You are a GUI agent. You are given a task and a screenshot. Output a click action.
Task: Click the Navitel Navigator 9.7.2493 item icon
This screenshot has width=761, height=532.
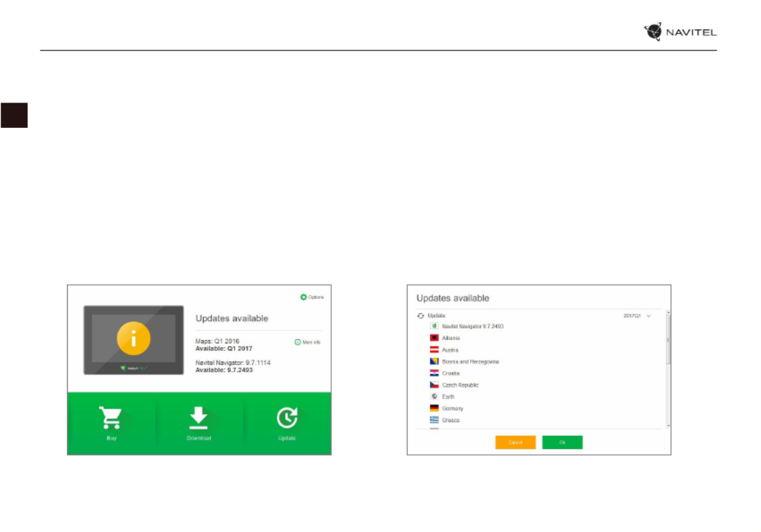point(434,326)
